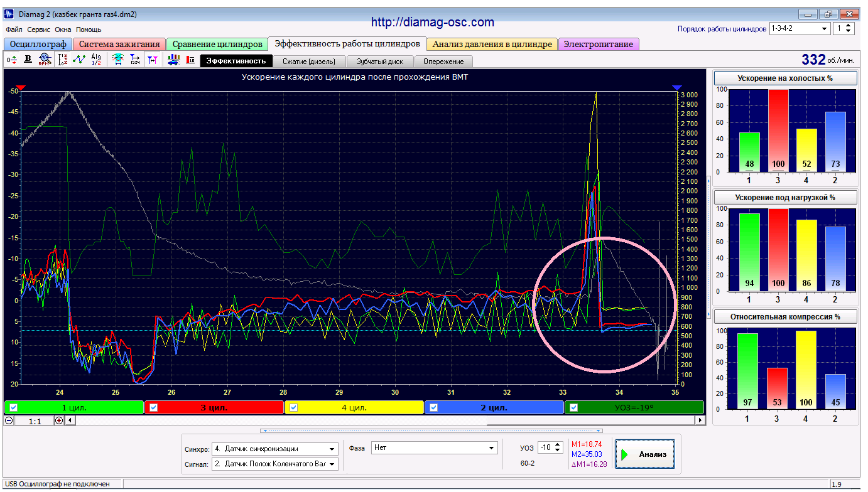Click the zero offset up/down arrows icon
868x492 pixels.
pyautogui.click(x=11, y=60)
